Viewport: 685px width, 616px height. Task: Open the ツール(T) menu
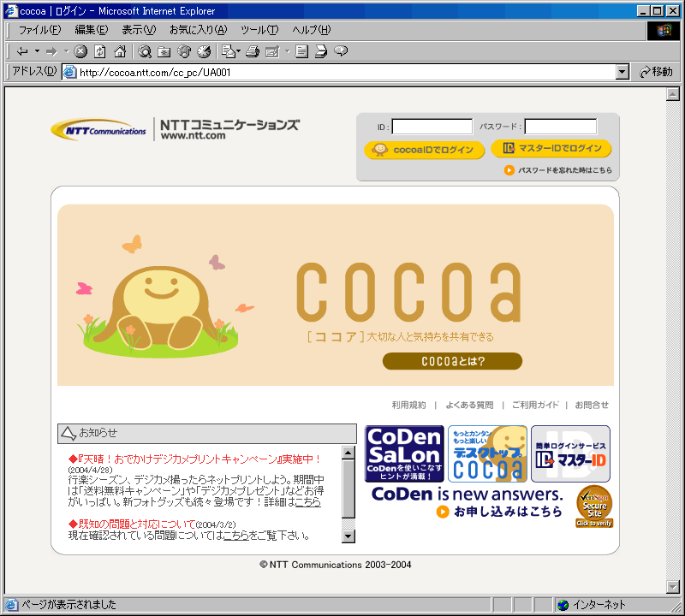click(259, 30)
